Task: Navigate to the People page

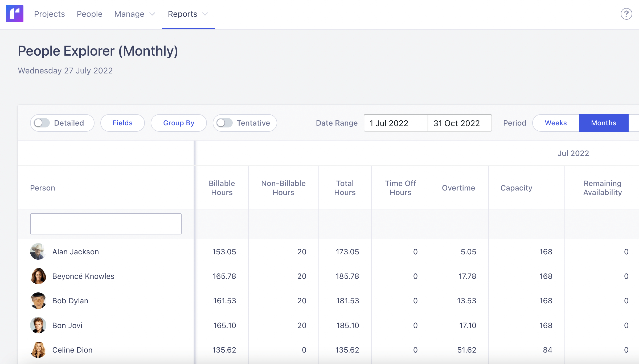Action: (x=89, y=14)
